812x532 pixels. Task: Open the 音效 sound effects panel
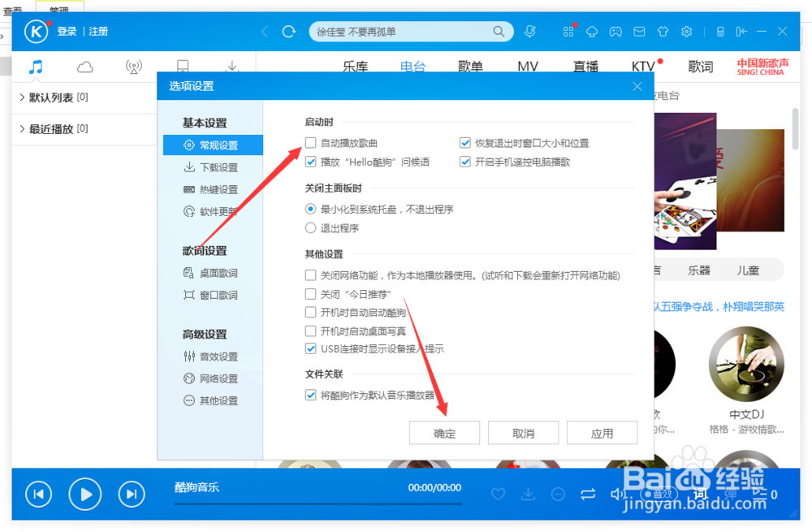[x=658, y=494]
